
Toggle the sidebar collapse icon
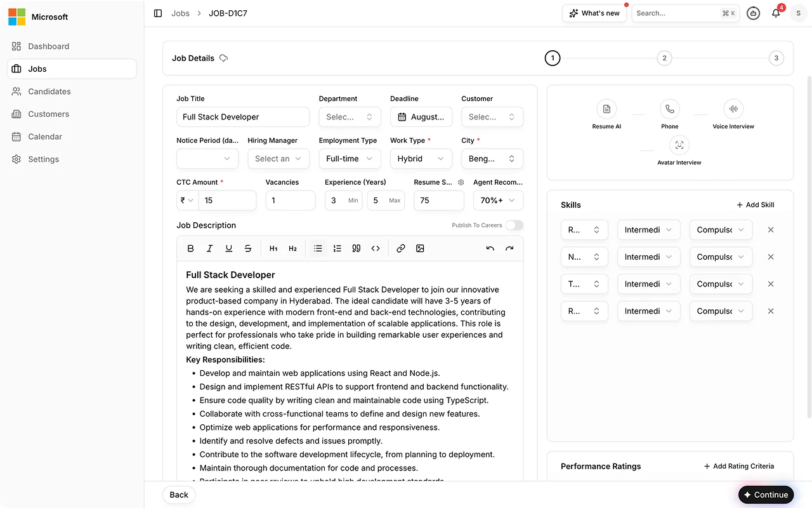[158, 13]
